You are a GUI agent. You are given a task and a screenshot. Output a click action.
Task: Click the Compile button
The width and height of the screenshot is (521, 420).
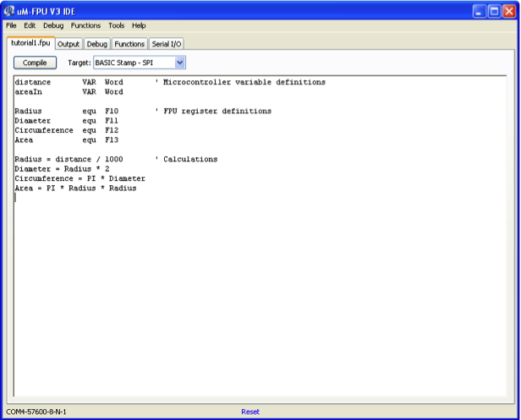click(x=35, y=63)
